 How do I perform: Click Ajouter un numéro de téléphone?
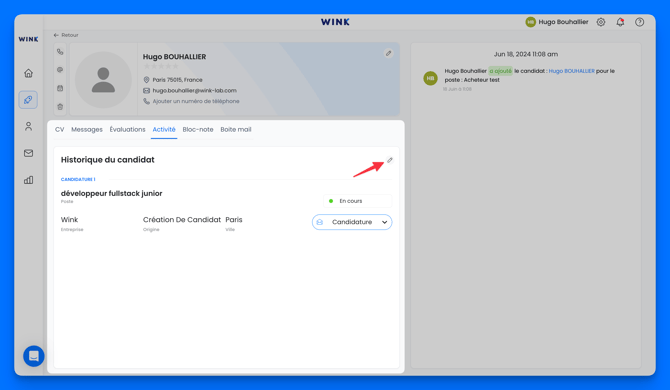[x=196, y=101]
